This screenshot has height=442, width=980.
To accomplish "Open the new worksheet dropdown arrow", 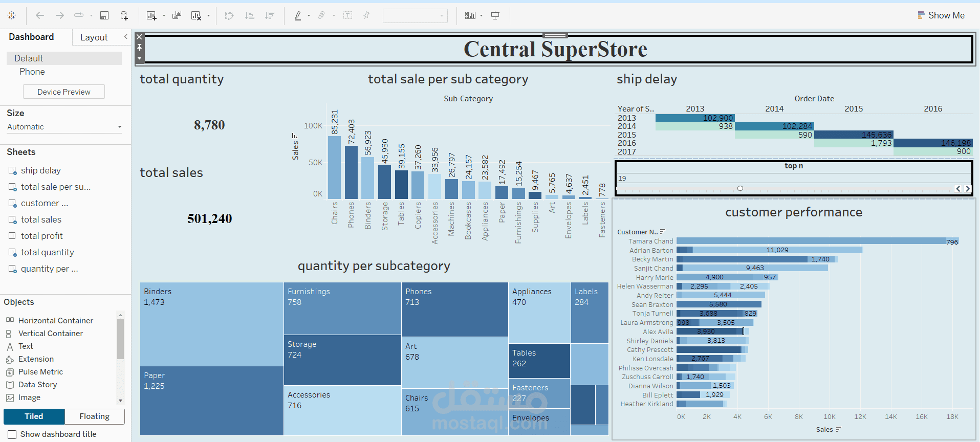I will point(164,15).
